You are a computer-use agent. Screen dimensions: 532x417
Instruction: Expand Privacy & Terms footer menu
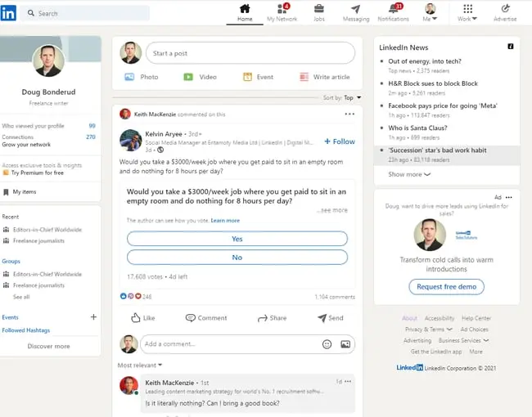pyautogui.click(x=429, y=330)
